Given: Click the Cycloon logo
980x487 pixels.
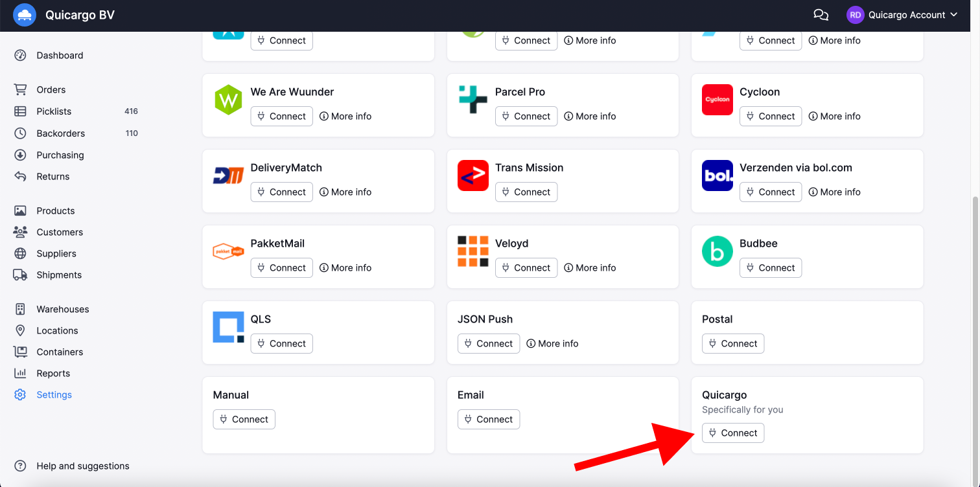Looking at the screenshot, I should (717, 100).
